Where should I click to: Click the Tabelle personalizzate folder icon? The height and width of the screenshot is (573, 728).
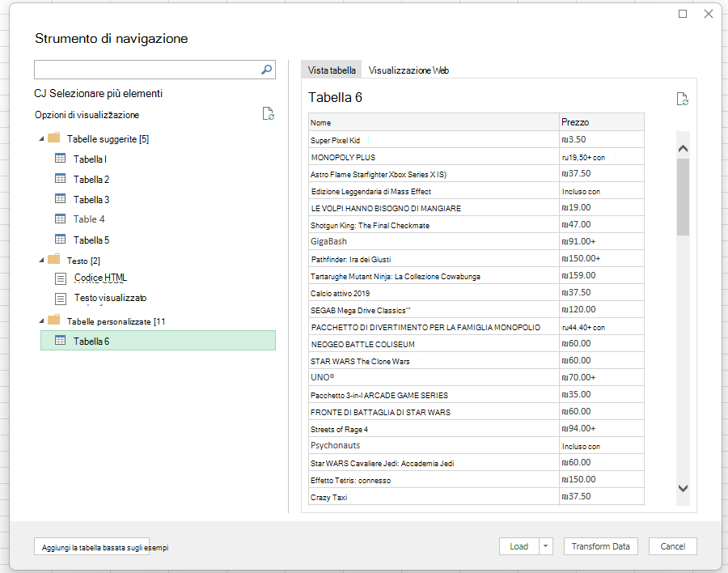tap(54, 320)
